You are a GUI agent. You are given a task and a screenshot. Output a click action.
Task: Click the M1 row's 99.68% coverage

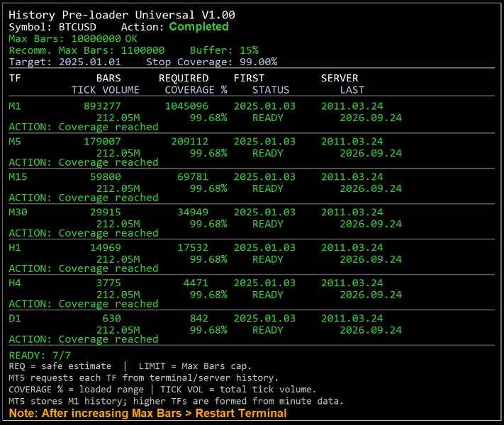pos(208,118)
